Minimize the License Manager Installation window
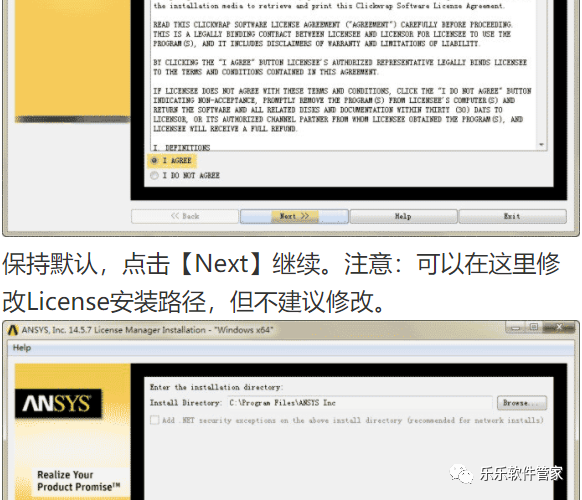582x500 pixels. [x=516, y=327]
